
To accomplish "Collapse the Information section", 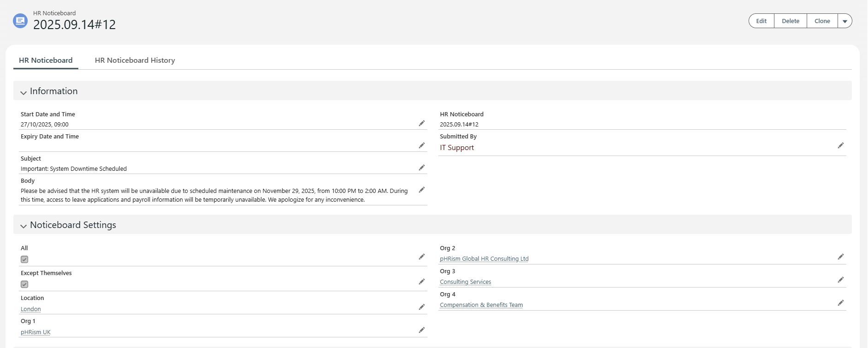I will tap(24, 92).
